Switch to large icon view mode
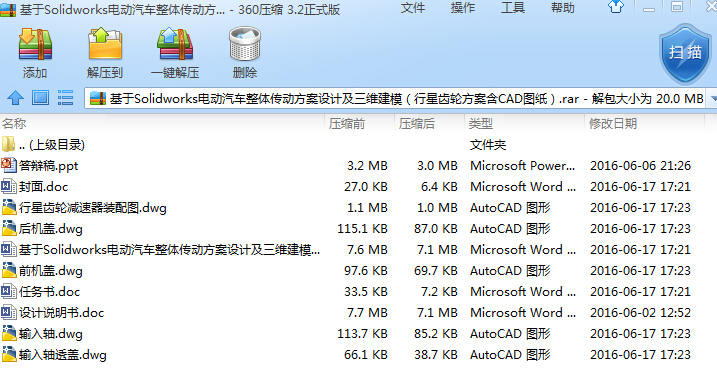717x370 pixels. [x=40, y=97]
